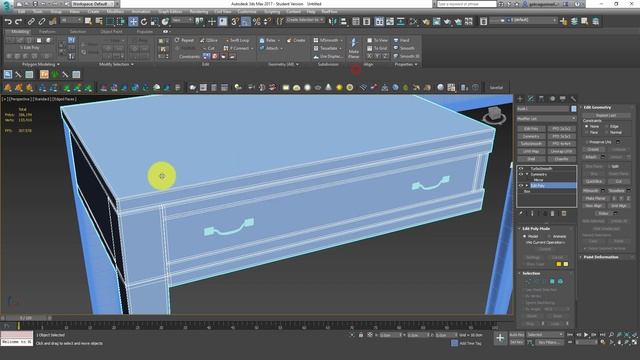Open the Command Panel Modify tab
The height and width of the screenshot is (360, 640).
coord(531,99)
